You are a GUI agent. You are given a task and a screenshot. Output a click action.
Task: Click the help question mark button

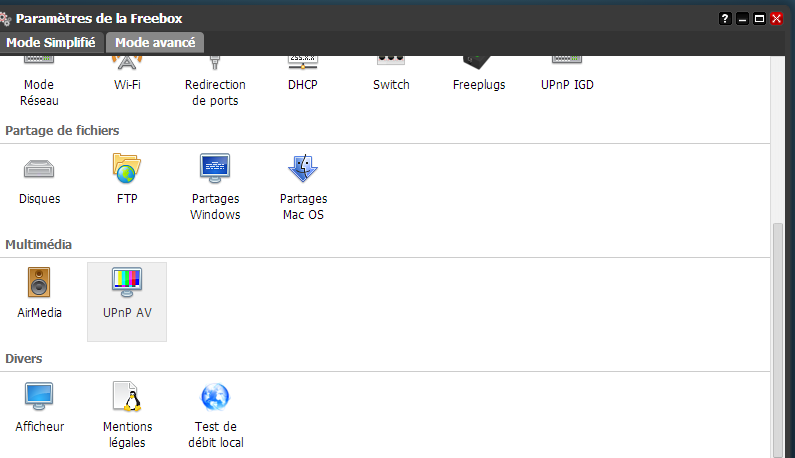tap(726, 19)
